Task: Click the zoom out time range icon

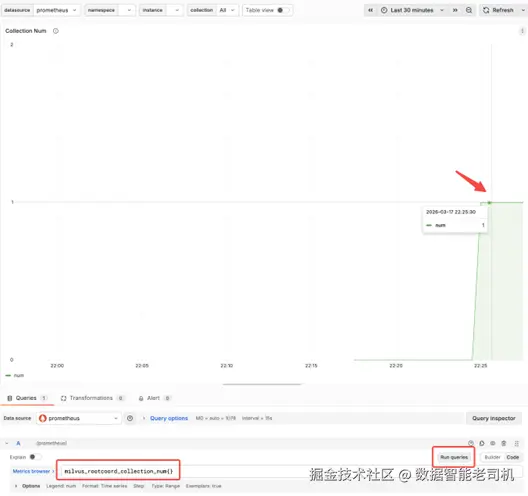Action: coord(469,10)
